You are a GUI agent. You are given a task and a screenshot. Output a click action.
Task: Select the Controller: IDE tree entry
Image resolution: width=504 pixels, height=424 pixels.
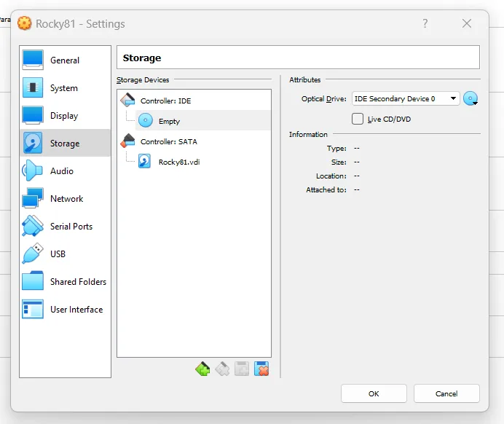(194, 101)
